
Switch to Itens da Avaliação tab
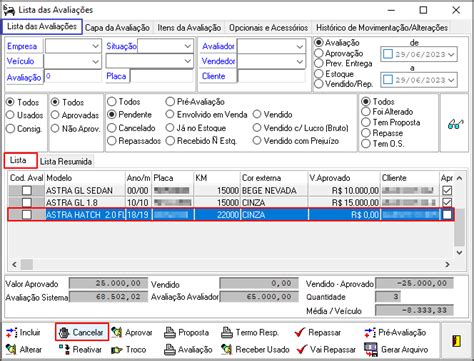(x=189, y=28)
